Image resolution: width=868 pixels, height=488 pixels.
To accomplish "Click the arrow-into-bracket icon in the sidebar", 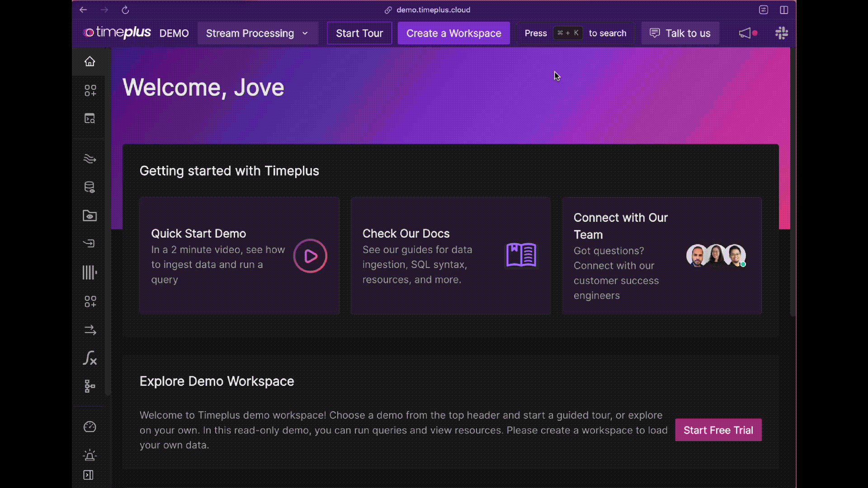I will [89, 244].
